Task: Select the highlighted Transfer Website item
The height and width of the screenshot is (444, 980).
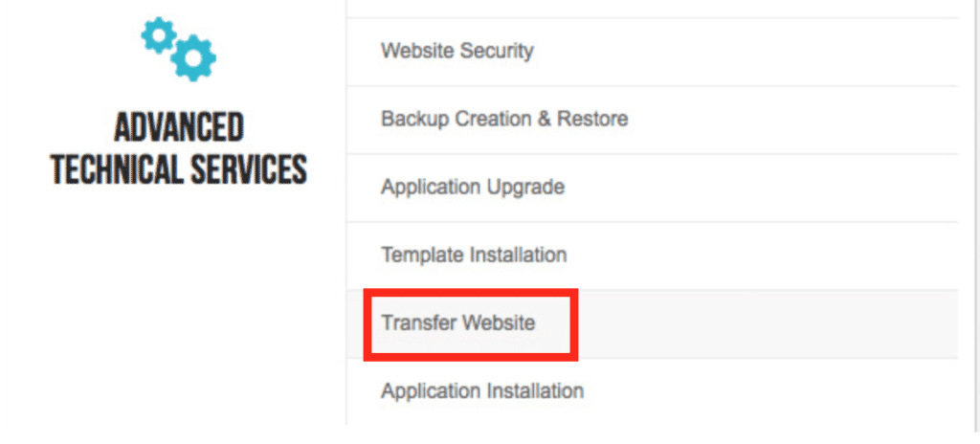Action: click(458, 322)
